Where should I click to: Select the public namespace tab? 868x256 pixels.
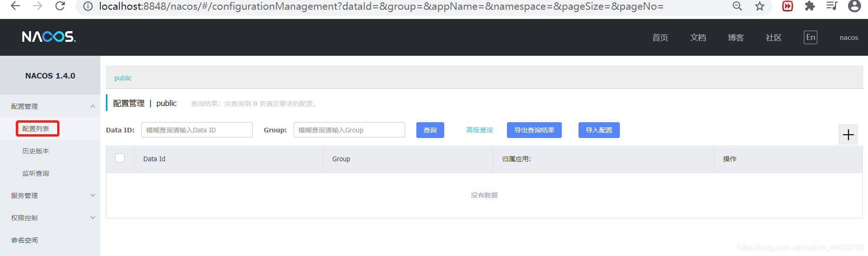click(x=123, y=78)
